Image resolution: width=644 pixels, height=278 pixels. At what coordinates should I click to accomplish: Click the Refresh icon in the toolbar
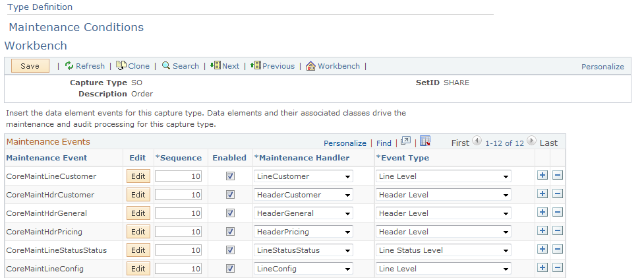click(x=69, y=66)
